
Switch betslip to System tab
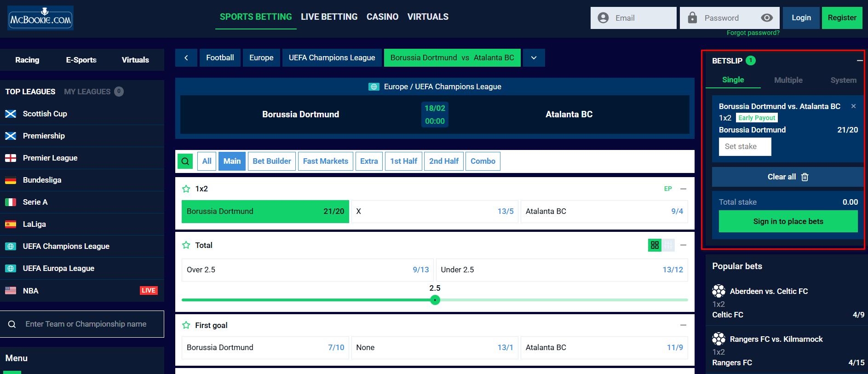tap(843, 80)
